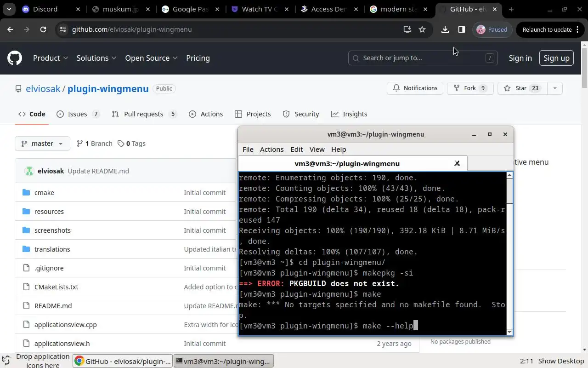Expand the Solutions menu
588x368 pixels.
click(96, 58)
